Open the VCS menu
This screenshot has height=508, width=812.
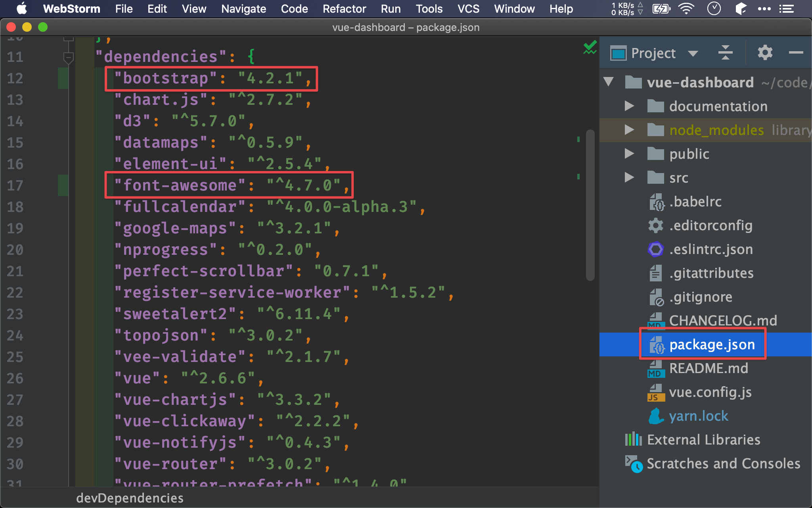click(468, 8)
